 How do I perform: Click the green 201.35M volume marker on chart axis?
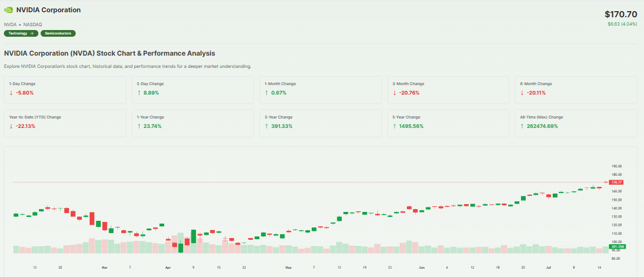tap(618, 246)
